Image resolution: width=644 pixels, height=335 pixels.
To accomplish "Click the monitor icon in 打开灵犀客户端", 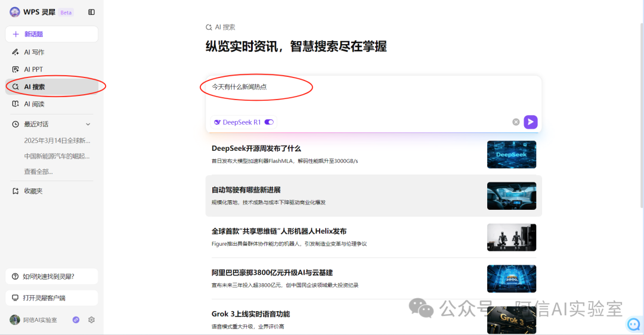I will pyautogui.click(x=15, y=297).
